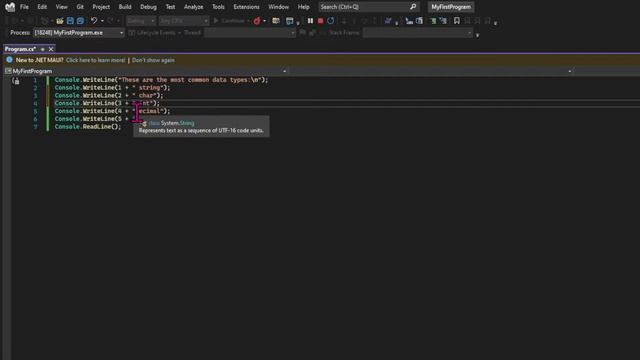Click 'char' text on code line 3
The height and width of the screenshot is (360, 640).
146,95
